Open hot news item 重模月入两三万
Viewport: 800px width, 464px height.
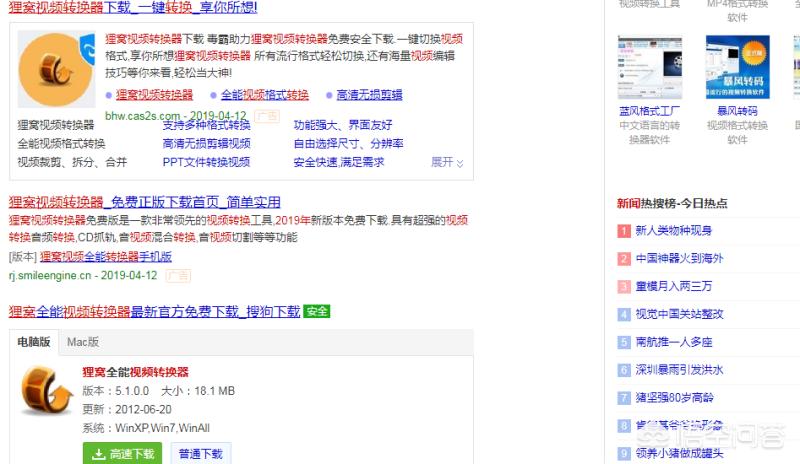tap(673, 286)
